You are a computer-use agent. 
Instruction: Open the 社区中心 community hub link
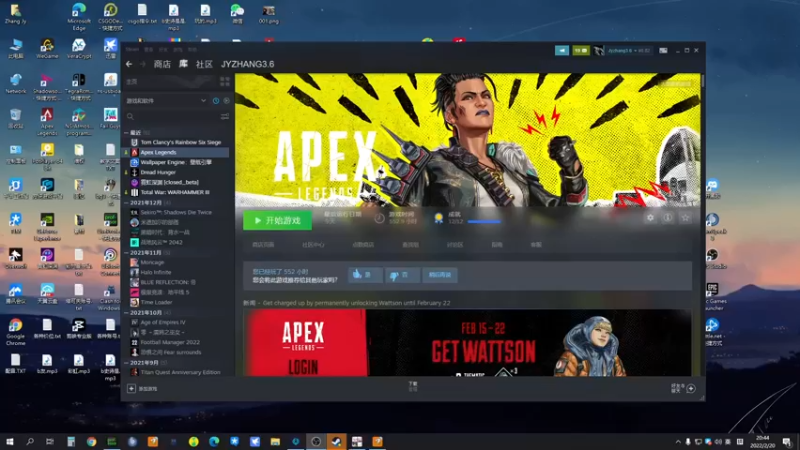(x=313, y=245)
